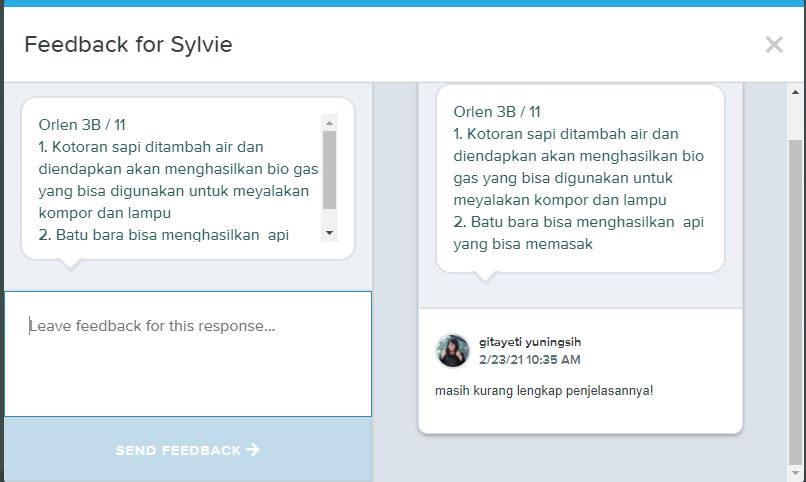
Task: Click the name gitayeti yuningsih
Action: tap(530, 342)
